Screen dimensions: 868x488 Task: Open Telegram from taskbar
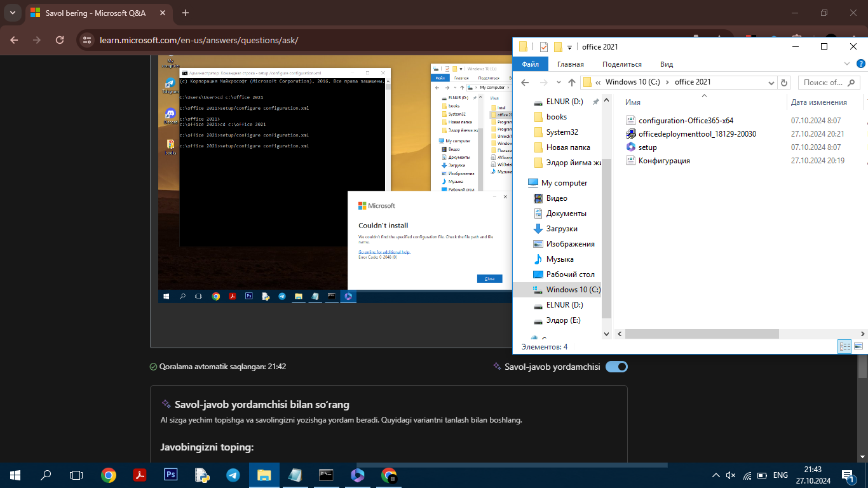tap(233, 475)
